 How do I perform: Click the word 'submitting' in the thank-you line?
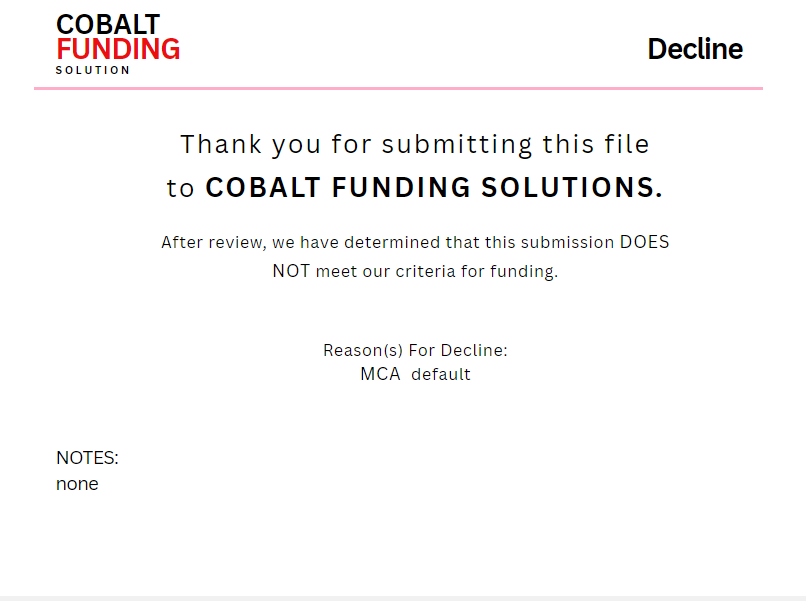tap(458, 144)
